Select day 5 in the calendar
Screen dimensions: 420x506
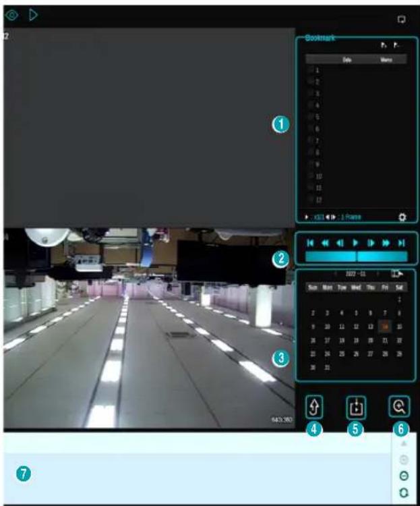click(x=356, y=313)
